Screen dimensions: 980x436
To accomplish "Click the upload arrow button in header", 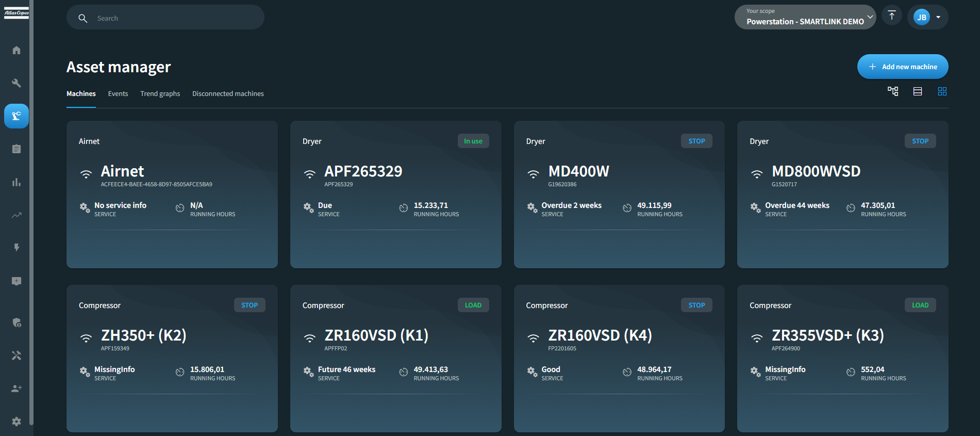I will click(892, 15).
